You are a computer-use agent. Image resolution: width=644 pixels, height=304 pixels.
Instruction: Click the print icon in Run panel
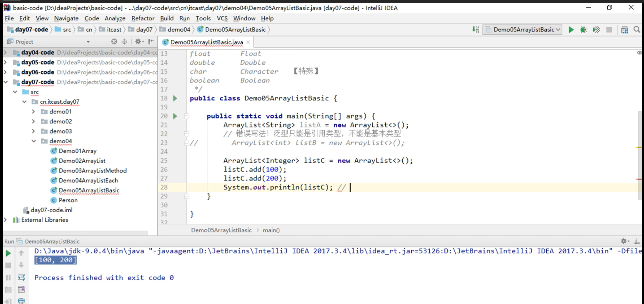click(x=21, y=301)
